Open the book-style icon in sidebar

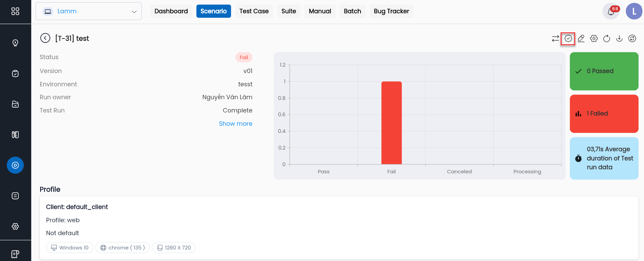click(15, 135)
